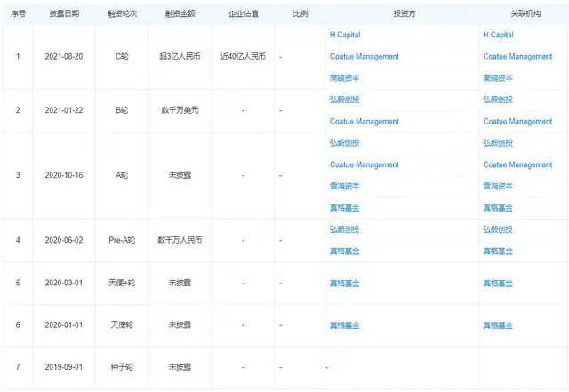Select the 超3亿人民币 amount cell
The image size is (569, 392).
coord(180,57)
